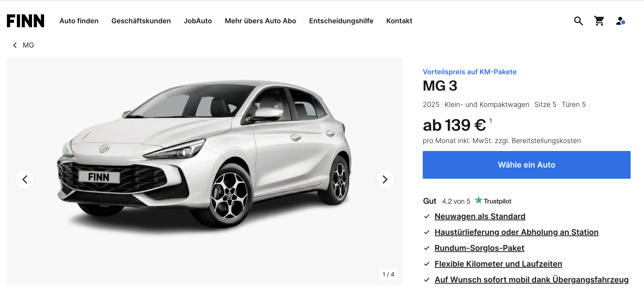Open the user account icon
Viewport: 644px width, 302px height.
621,21
